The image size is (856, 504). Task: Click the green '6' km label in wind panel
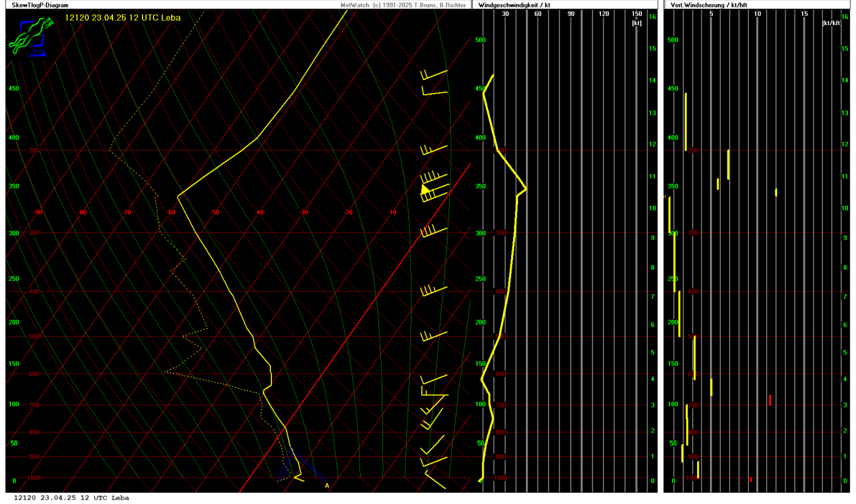pyautogui.click(x=652, y=325)
